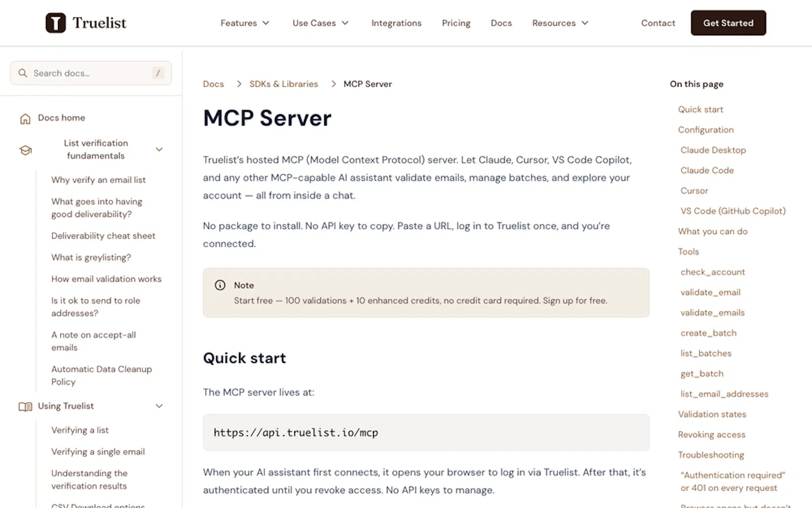Viewport: 812px width, 508px height.
Task: Open How email validation works
Action: [x=106, y=279]
